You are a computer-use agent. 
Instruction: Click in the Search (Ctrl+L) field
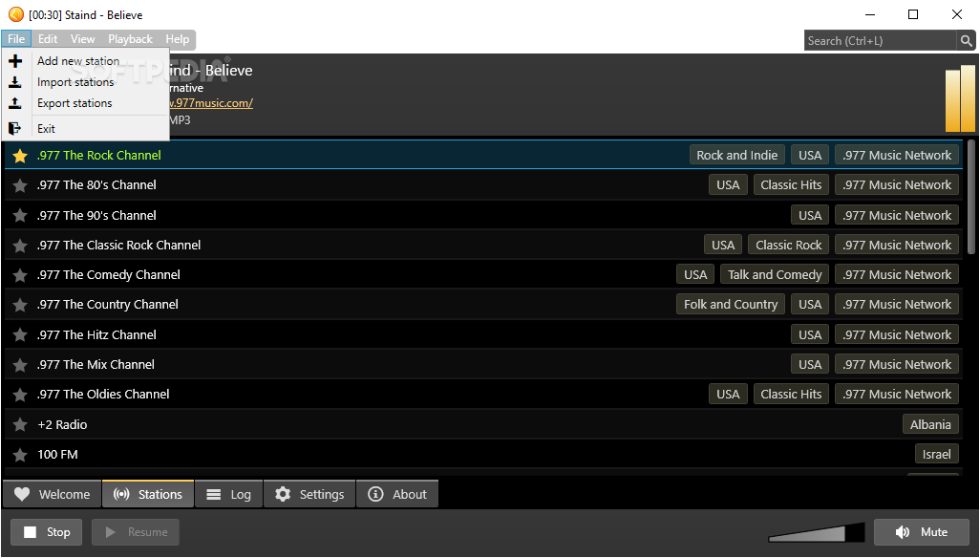(x=881, y=41)
